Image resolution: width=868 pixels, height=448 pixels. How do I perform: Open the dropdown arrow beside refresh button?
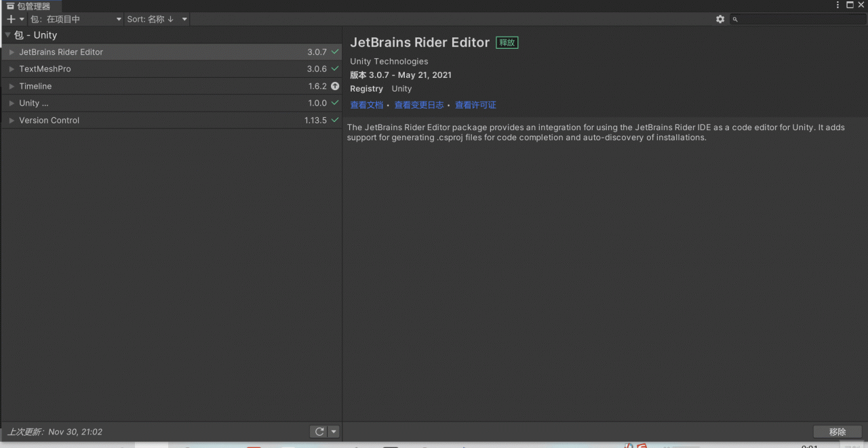[x=334, y=432]
